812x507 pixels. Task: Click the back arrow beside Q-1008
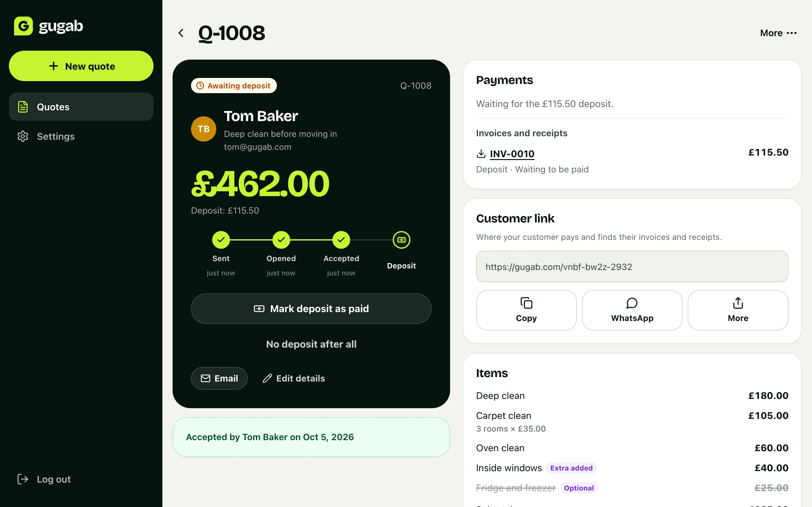[x=181, y=33]
